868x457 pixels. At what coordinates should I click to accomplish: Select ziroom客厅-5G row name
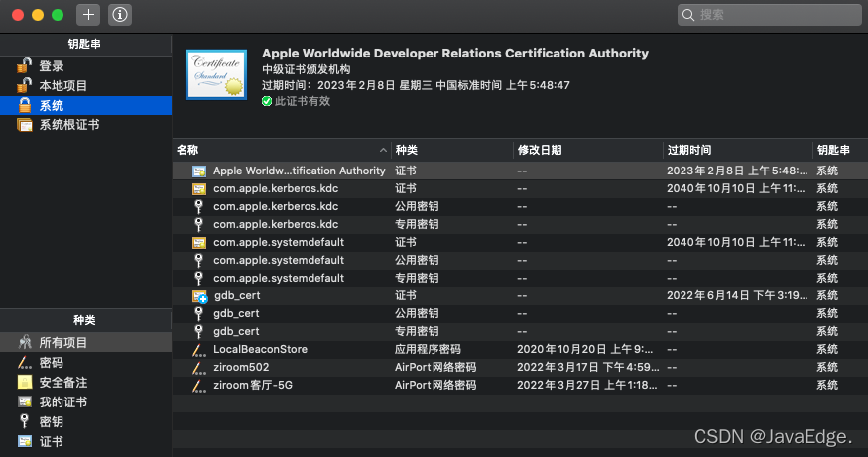tap(253, 385)
